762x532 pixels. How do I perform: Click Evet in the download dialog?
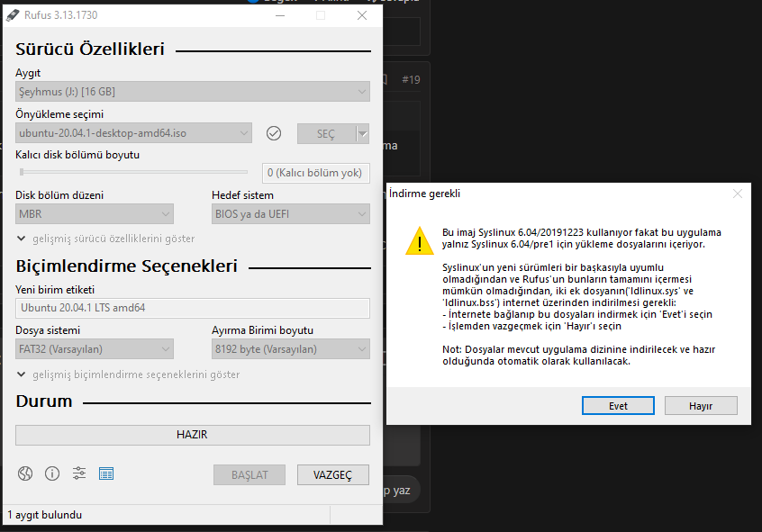pos(618,406)
